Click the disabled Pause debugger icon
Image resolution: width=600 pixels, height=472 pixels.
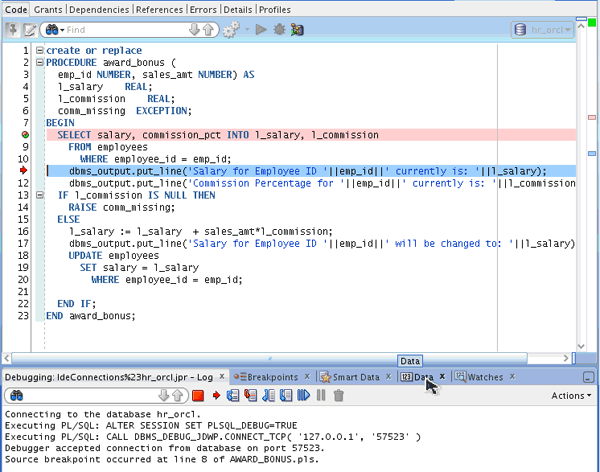(321, 396)
